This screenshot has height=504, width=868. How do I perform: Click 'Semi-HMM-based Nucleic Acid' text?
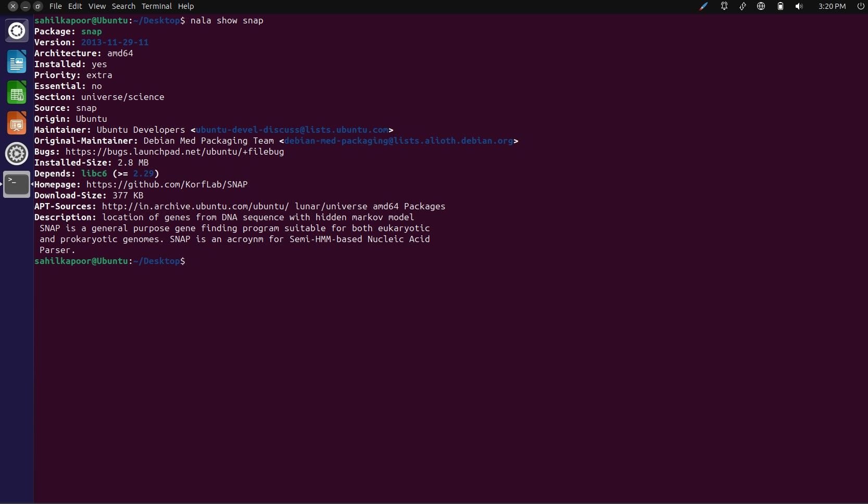click(x=360, y=239)
